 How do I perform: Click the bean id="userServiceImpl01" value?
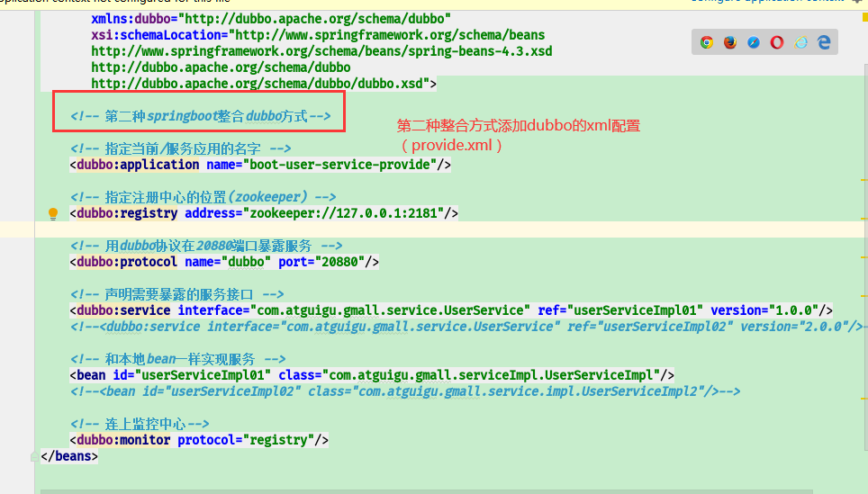coord(203,375)
